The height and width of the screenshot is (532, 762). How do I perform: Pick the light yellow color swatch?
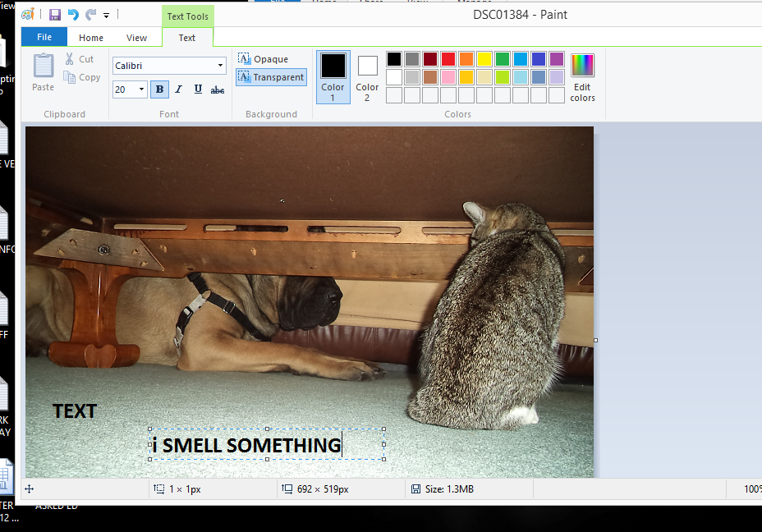pos(484,77)
